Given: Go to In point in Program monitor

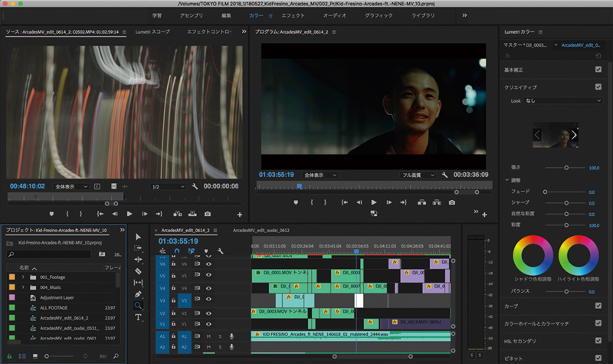Looking at the screenshot, I should (x=344, y=202).
